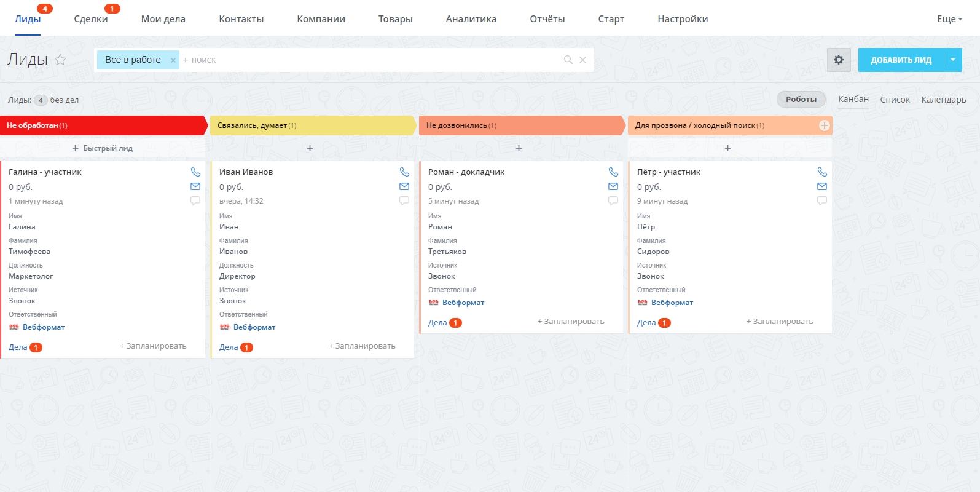Image resolution: width=980 pixels, height=492 pixels.
Task: Click the lead search input field
Action: 369,60
